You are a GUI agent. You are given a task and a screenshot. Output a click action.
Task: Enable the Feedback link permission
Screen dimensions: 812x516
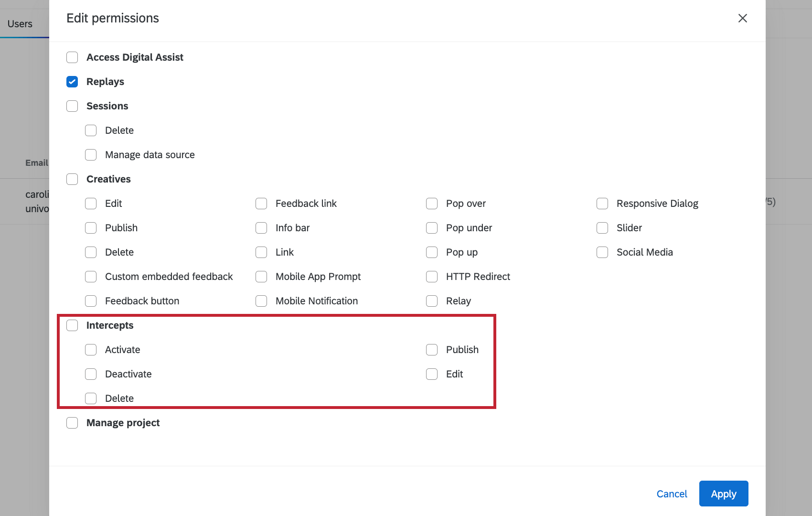(x=261, y=204)
